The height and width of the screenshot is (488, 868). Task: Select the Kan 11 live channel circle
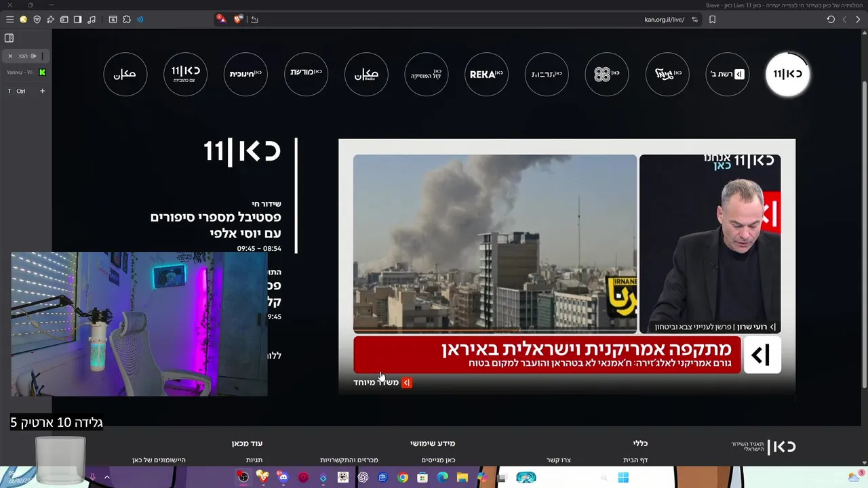[787, 74]
